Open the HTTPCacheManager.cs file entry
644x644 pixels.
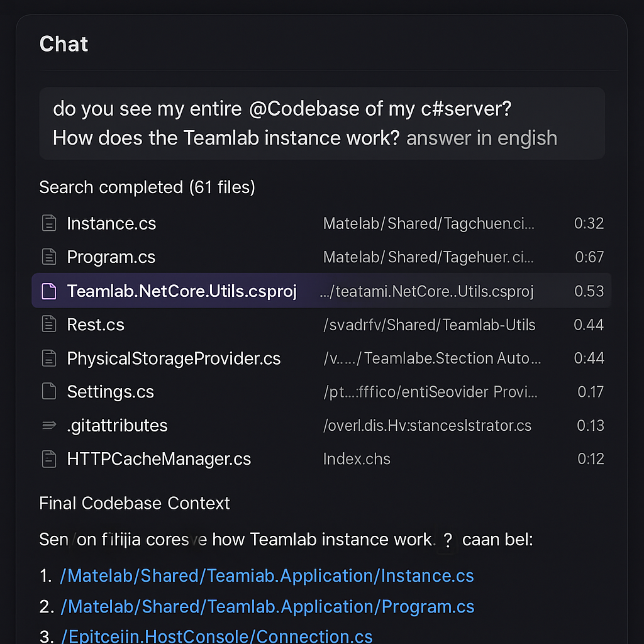pos(321,458)
